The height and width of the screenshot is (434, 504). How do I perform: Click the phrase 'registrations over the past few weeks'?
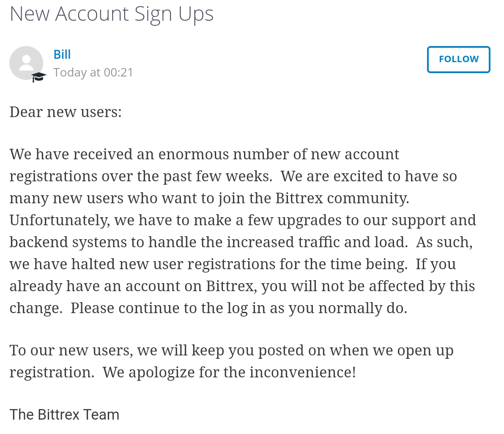[141, 176]
